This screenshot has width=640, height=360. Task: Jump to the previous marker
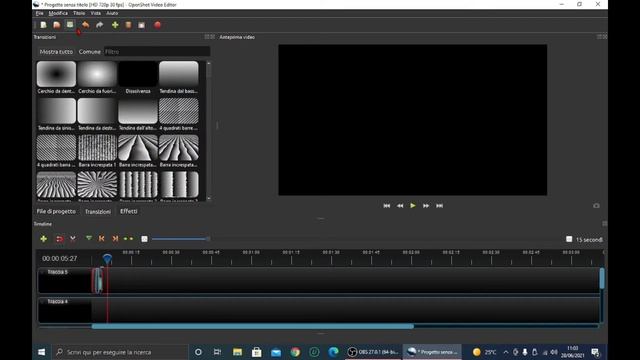click(x=102, y=239)
